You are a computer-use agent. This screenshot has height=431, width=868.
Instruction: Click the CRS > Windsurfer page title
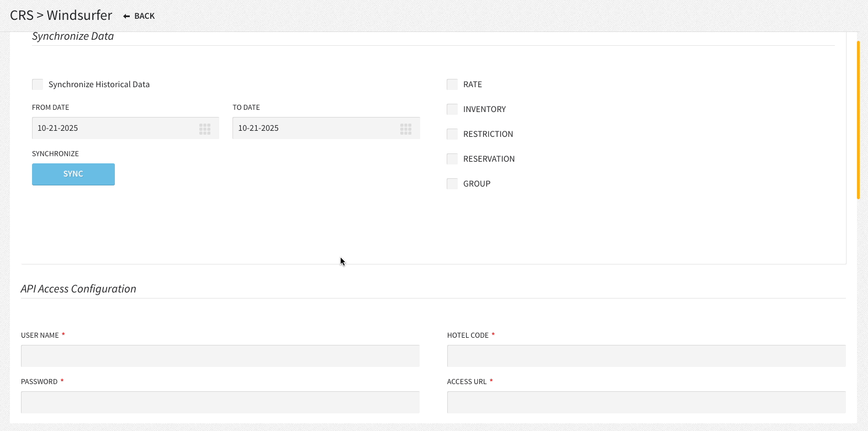pos(61,15)
